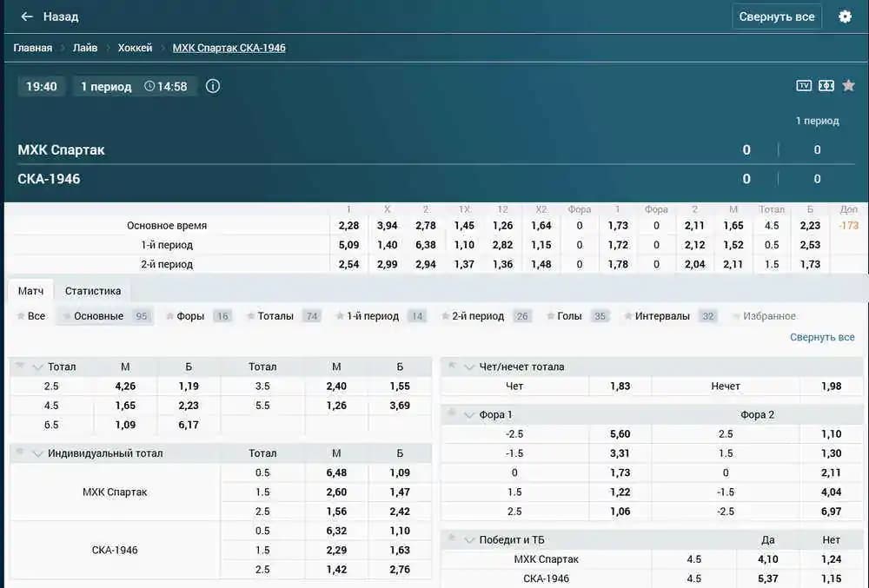
Task: Pick total 6.5 over odds 6,17
Action: (x=189, y=425)
